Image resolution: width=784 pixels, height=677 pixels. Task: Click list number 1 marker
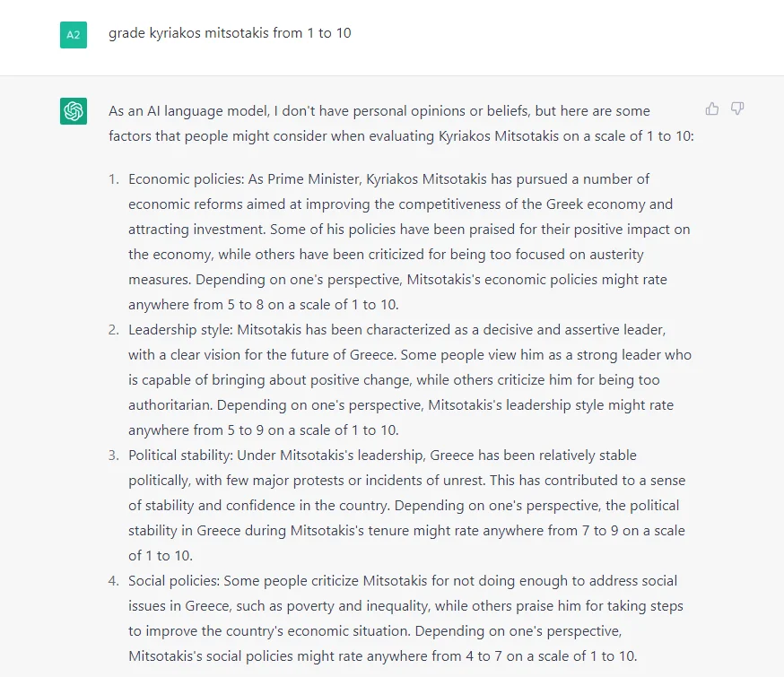coord(114,179)
